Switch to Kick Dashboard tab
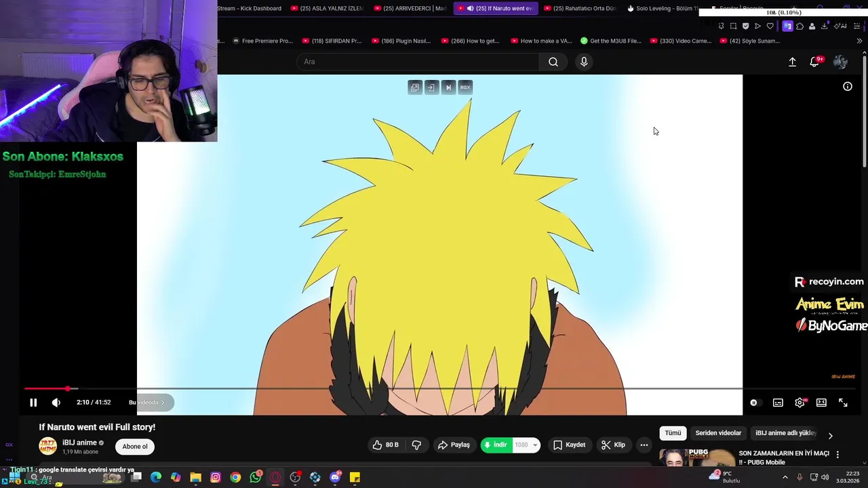Viewport: 868px width, 488px height. click(x=250, y=8)
